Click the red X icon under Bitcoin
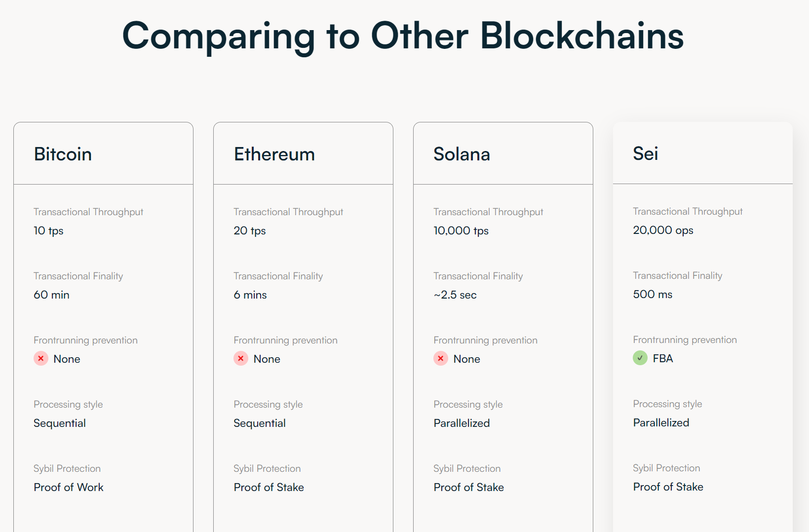The image size is (809, 532). pyautogui.click(x=41, y=358)
